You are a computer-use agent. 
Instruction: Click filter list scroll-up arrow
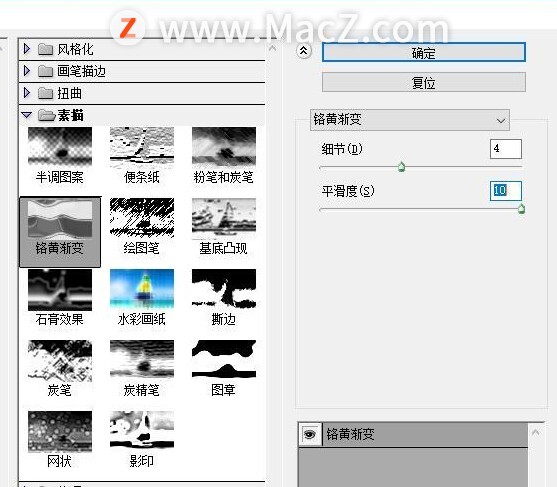point(272,48)
